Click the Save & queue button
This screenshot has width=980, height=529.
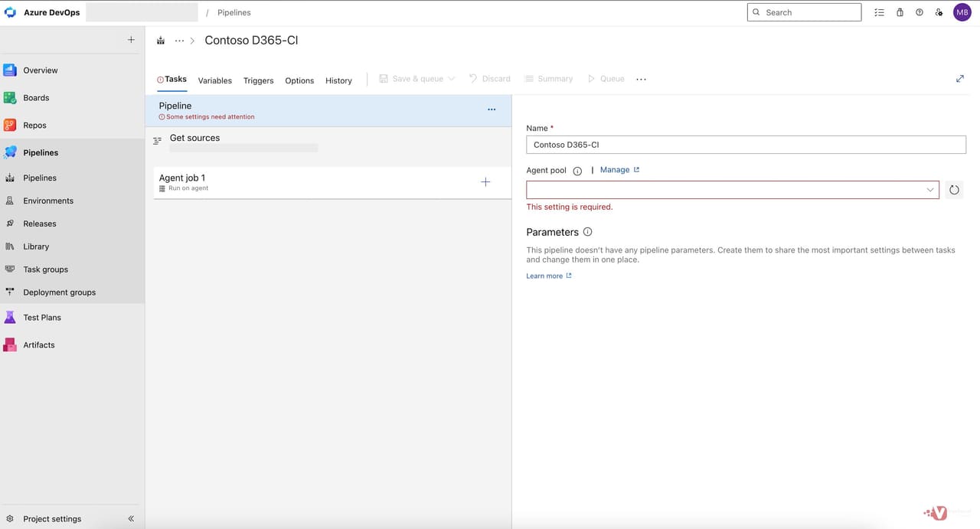click(411, 79)
